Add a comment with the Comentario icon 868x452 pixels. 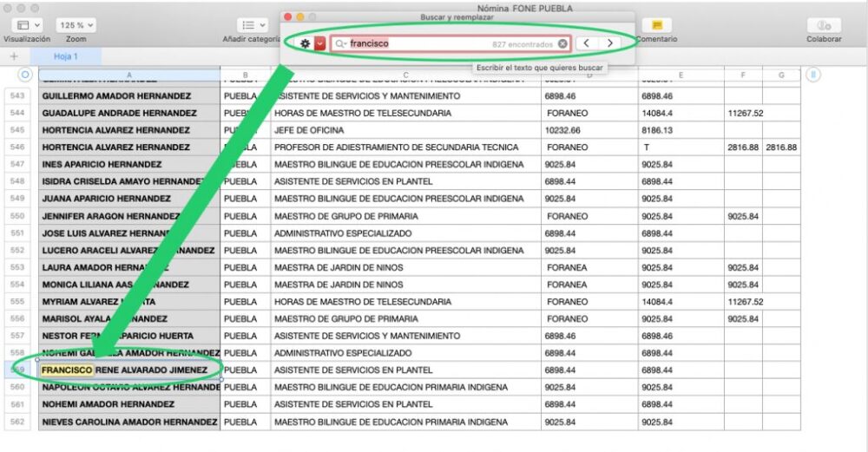click(x=656, y=25)
